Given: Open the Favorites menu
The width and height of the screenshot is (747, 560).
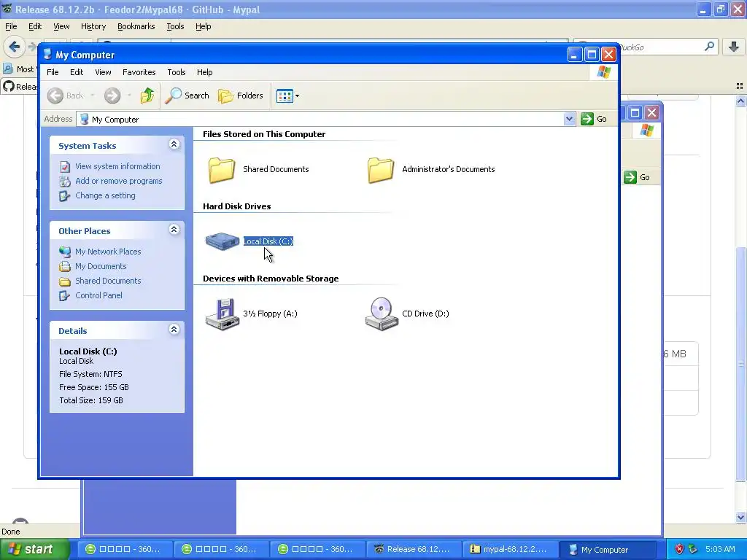Looking at the screenshot, I should [139, 72].
